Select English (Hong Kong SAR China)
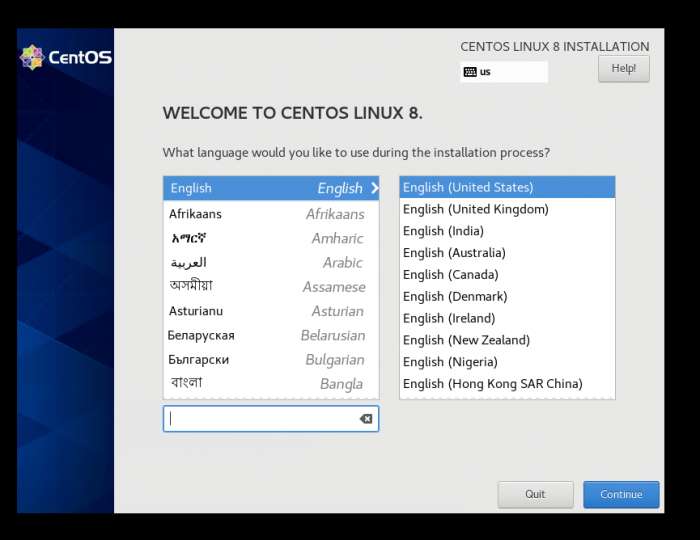Image resolution: width=700 pixels, height=540 pixels. click(506, 384)
